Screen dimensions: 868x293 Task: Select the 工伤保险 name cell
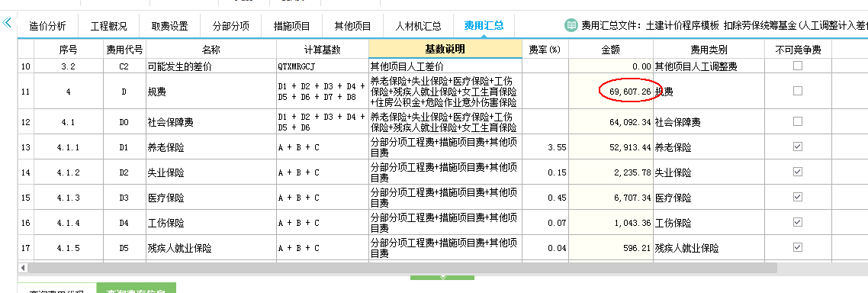pos(211,223)
